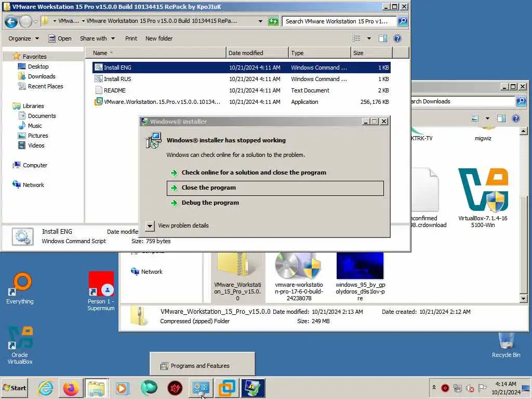Select the VMware.Workstation.15.Pro application file
Screen dimensions: 532x399
[x=241, y=102]
